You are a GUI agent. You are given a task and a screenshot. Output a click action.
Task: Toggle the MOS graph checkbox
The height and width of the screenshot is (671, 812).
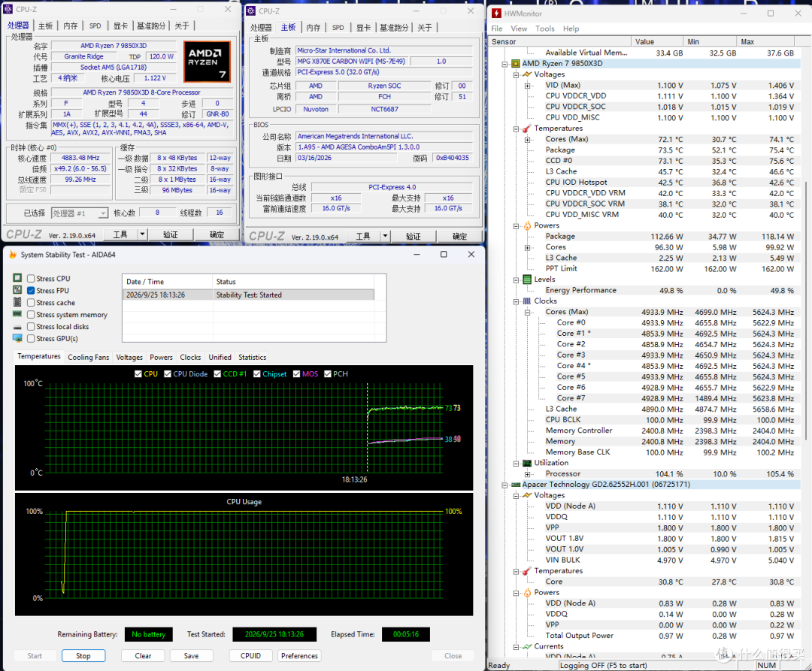(297, 374)
